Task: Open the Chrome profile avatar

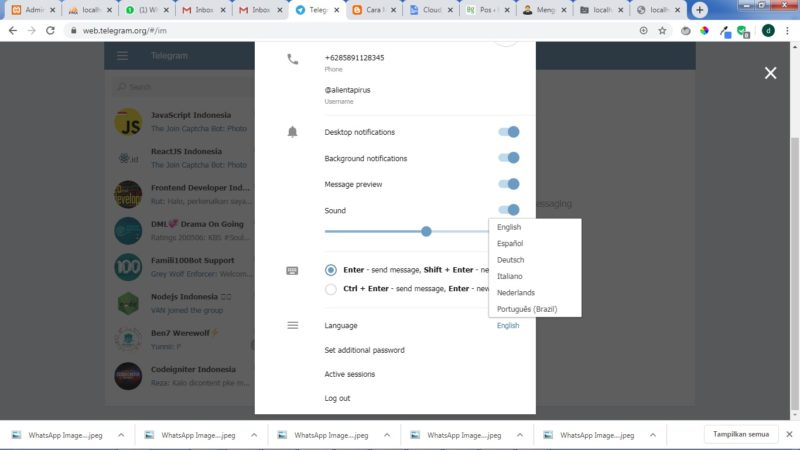Action: [x=768, y=31]
